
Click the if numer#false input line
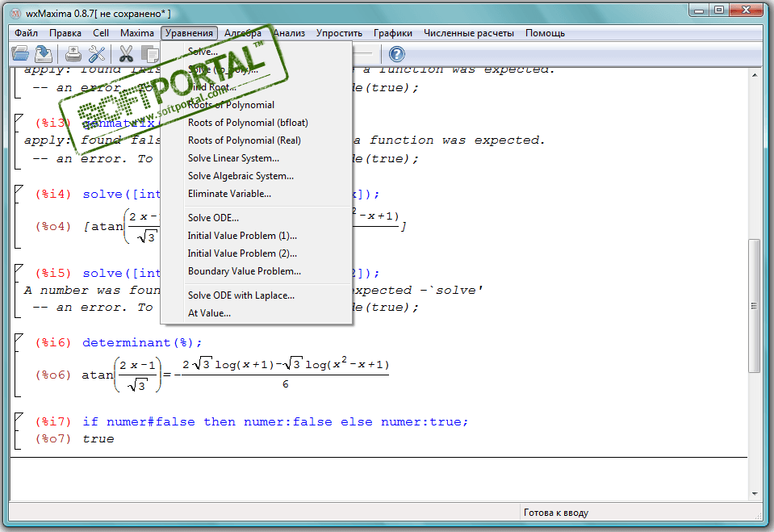pyautogui.click(x=275, y=422)
